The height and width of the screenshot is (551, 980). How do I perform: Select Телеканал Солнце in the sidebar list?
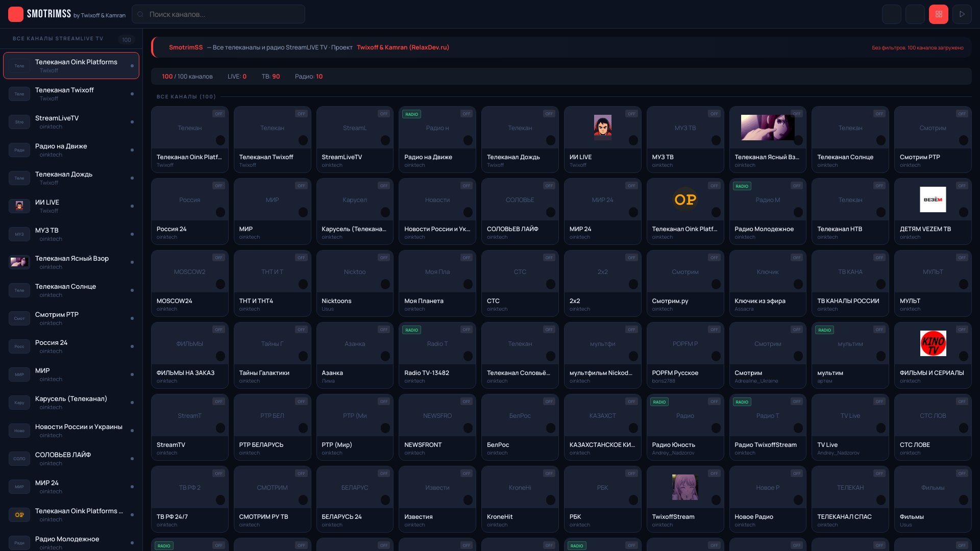coord(71,290)
